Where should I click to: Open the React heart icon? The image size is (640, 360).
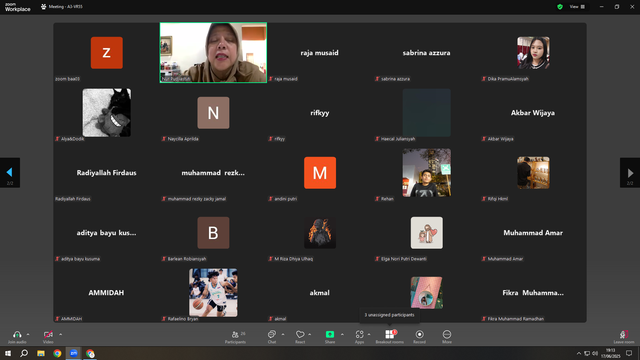(300, 334)
